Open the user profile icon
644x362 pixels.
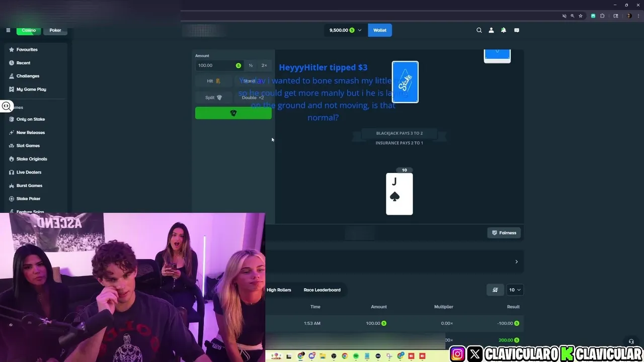tap(492, 30)
